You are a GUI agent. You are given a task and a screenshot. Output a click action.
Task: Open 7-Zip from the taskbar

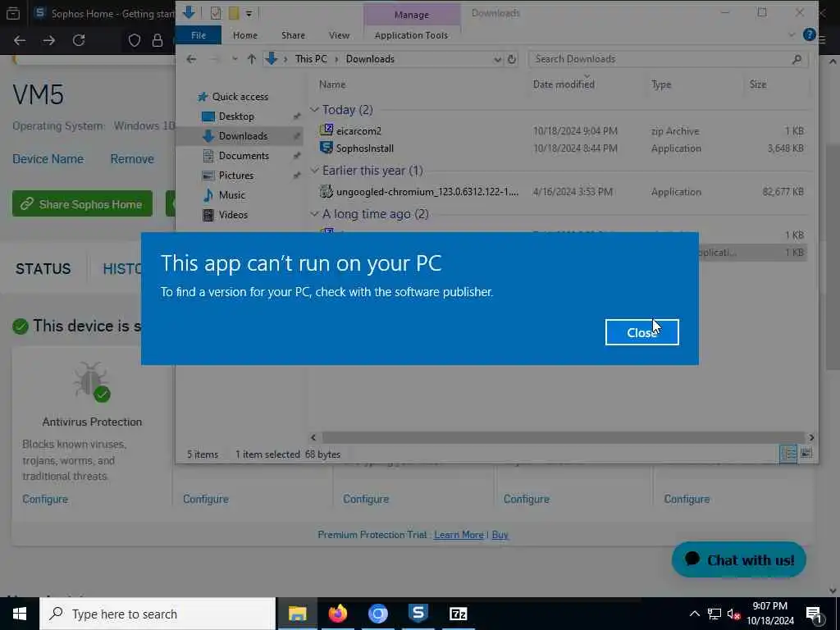pyautogui.click(x=458, y=614)
